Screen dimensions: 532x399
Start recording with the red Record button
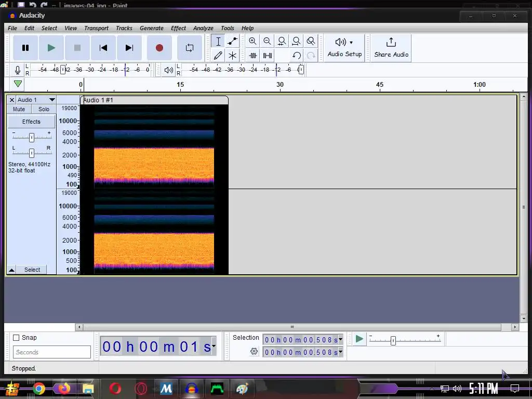[x=159, y=48]
